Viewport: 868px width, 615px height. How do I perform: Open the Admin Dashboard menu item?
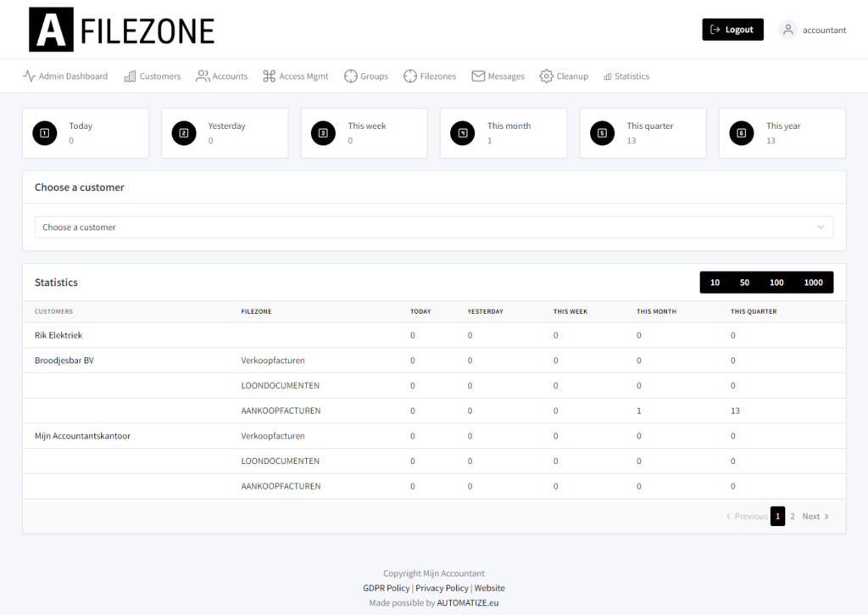(x=65, y=75)
